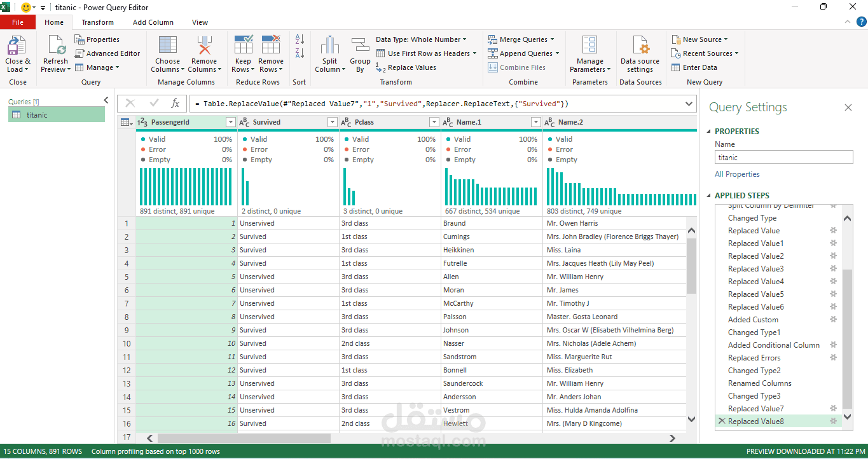Select the Replaced Errors step
The image size is (868, 459).
754,358
